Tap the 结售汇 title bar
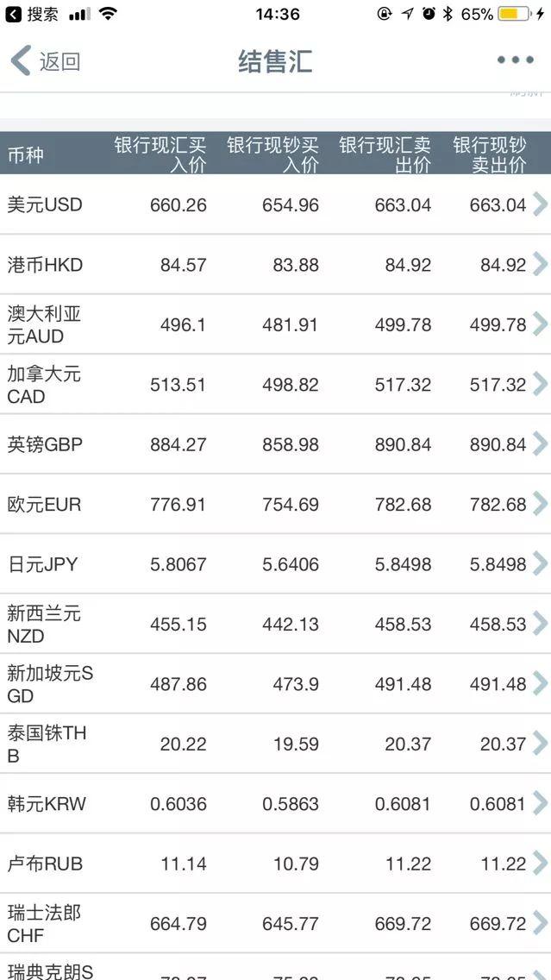 tap(275, 60)
